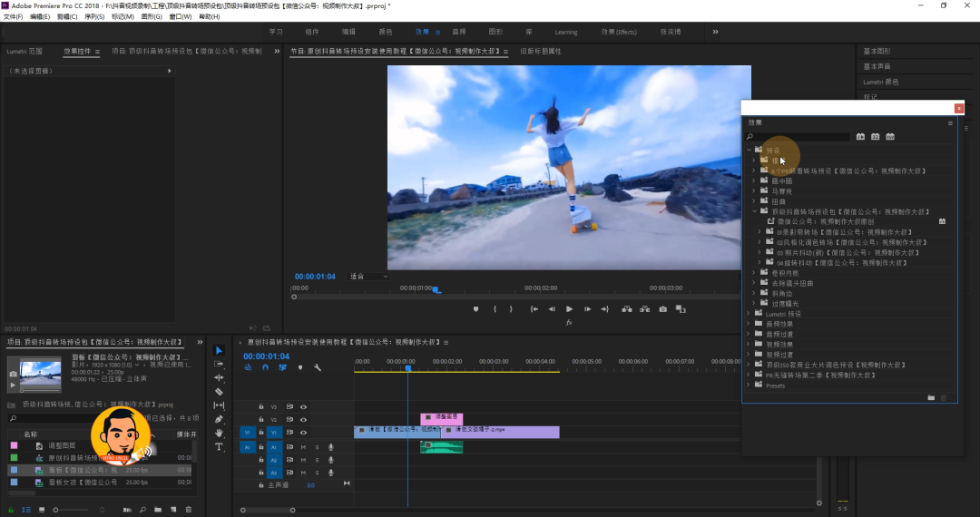Go to In point in program monitor
980x517 pixels.
click(534, 309)
